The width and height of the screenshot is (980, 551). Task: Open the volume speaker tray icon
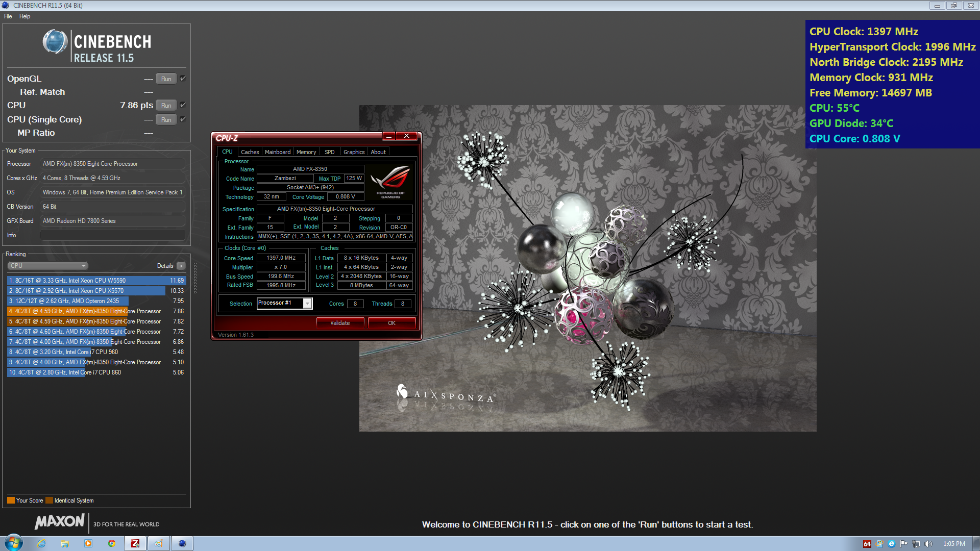928,544
